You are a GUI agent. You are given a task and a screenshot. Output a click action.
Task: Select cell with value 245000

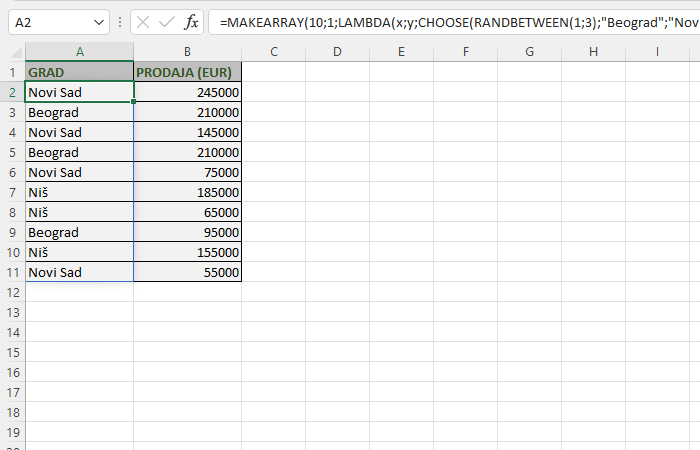pyautogui.click(x=187, y=92)
